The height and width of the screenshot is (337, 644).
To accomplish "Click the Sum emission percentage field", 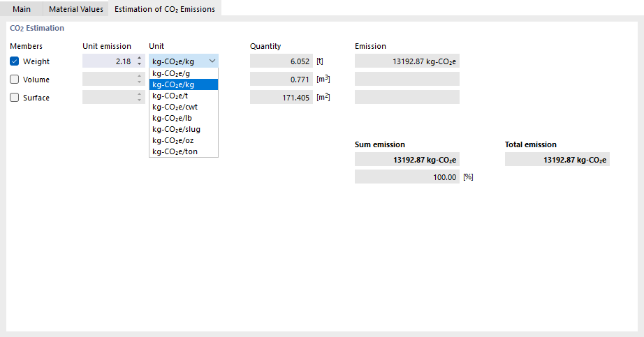I will [407, 177].
